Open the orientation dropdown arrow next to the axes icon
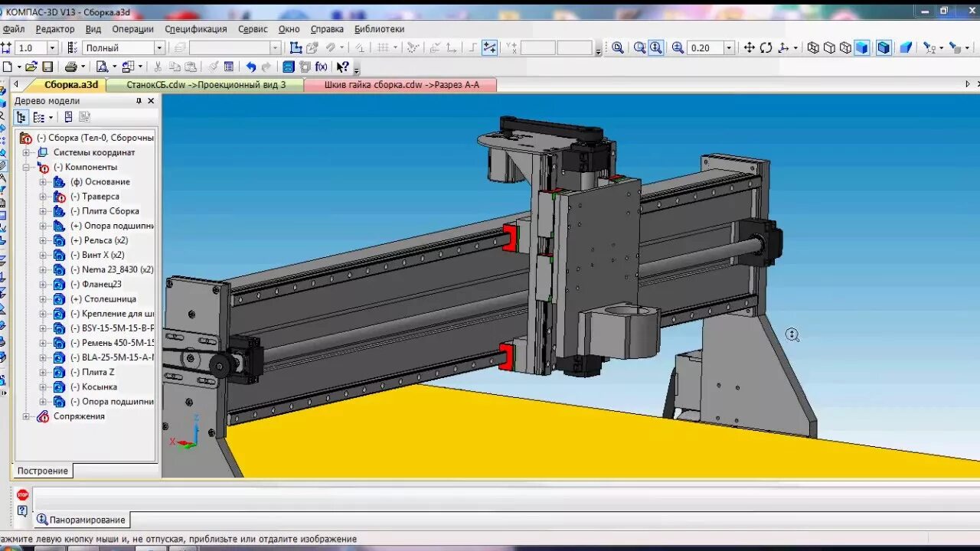The height and width of the screenshot is (551, 980). click(795, 47)
